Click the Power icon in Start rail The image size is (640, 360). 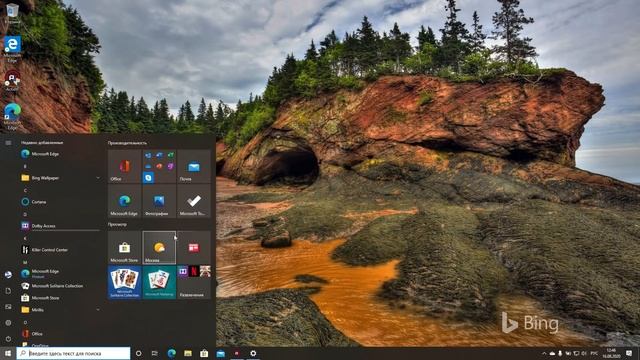click(x=8, y=339)
